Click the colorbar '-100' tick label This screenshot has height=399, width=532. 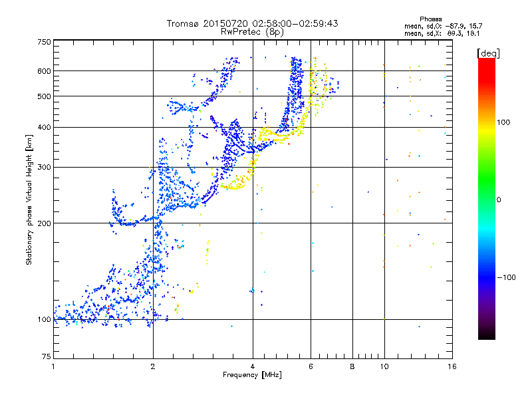pos(506,277)
